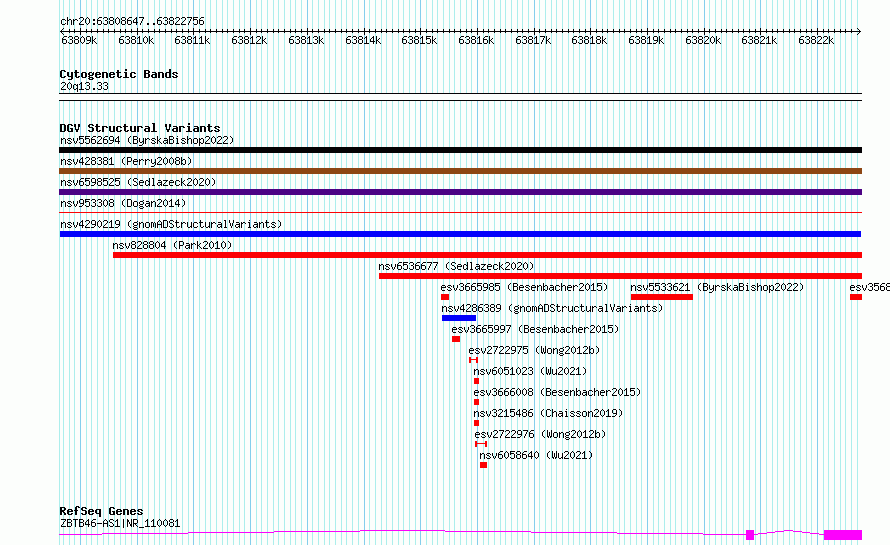This screenshot has width=890, height=545.
Task: Select the nsv6058640 red block
Action: 483,465
